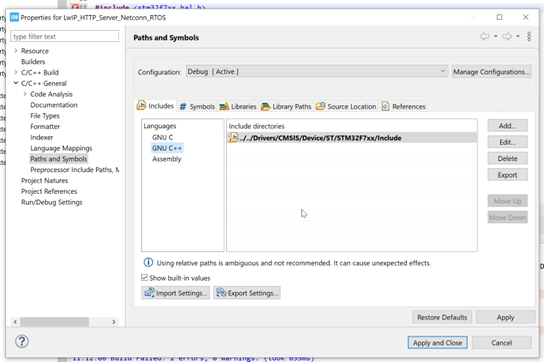Click the Export button
The width and height of the screenshot is (544, 362).
coord(507,175)
